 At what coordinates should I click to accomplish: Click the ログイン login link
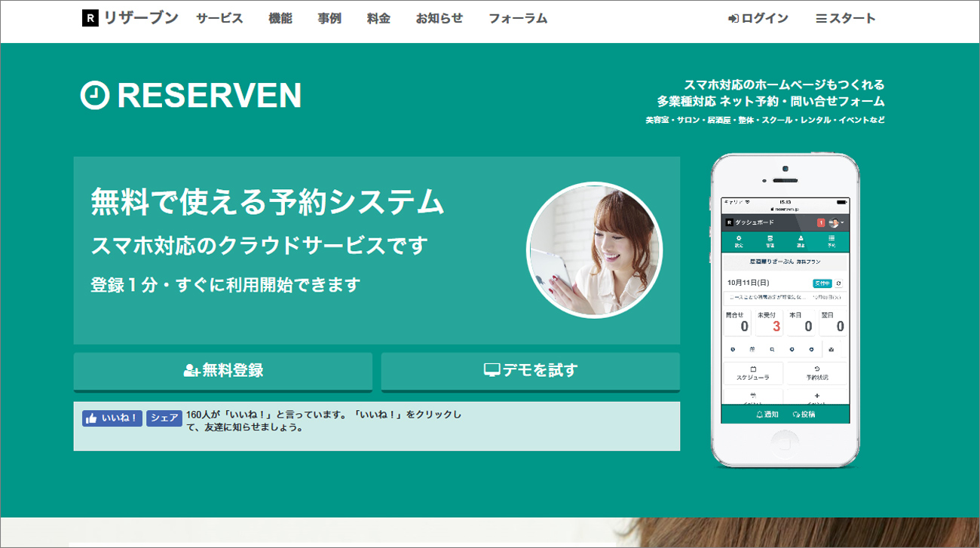click(x=758, y=19)
